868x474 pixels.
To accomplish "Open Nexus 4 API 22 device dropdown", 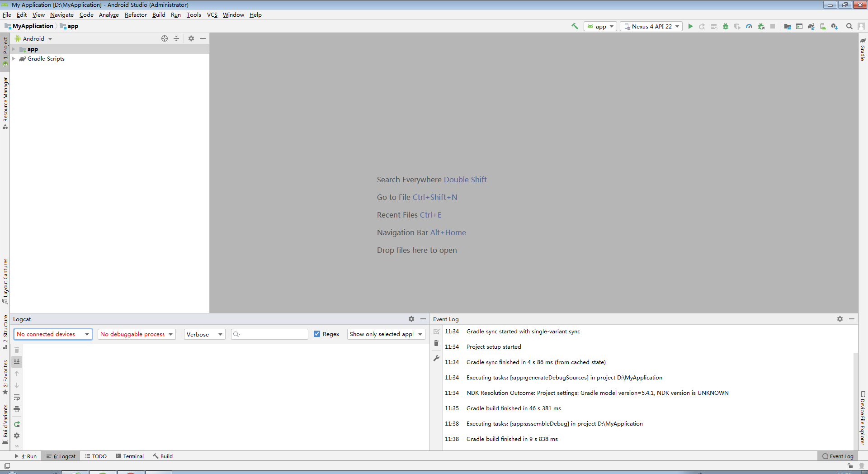I will click(x=651, y=26).
